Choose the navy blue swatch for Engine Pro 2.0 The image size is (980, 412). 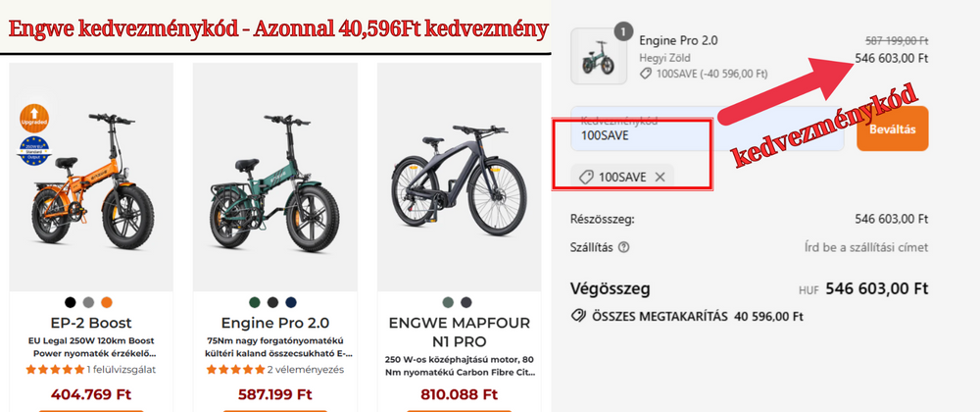(x=291, y=301)
